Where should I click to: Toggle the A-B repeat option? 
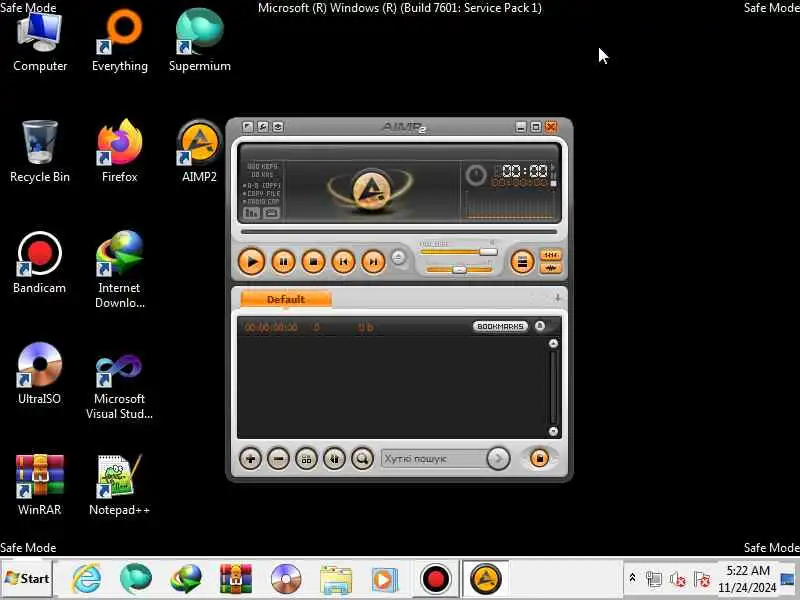[x=262, y=185]
